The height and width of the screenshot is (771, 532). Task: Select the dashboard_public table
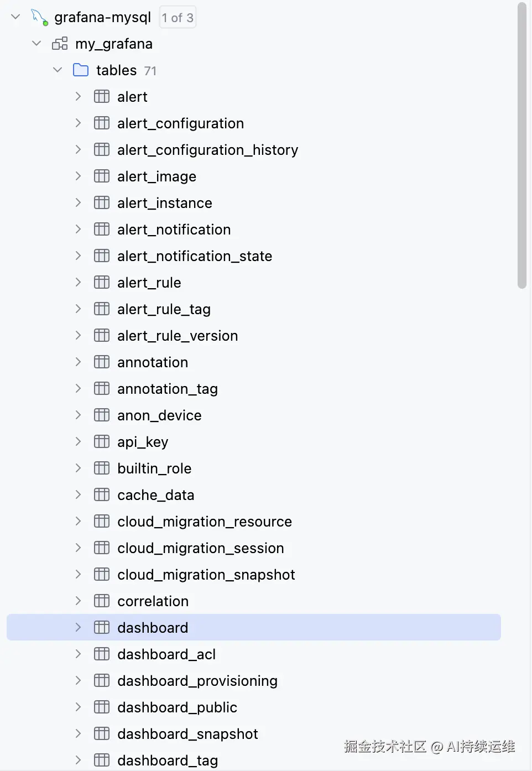(177, 707)
